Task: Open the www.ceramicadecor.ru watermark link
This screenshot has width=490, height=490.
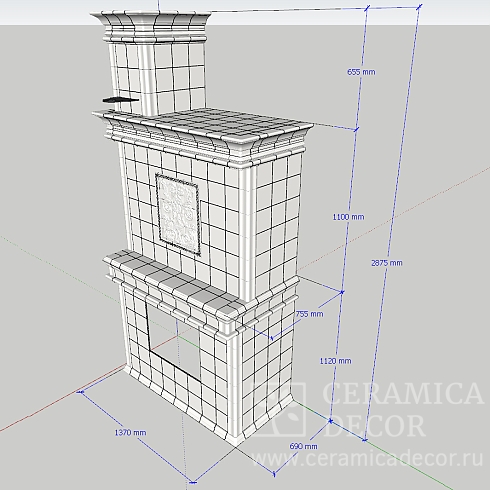Action: (x=368, y=459)
